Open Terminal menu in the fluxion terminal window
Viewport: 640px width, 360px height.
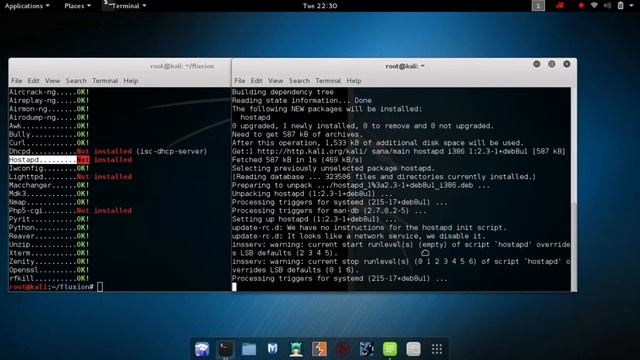click(x=105, y=81)
